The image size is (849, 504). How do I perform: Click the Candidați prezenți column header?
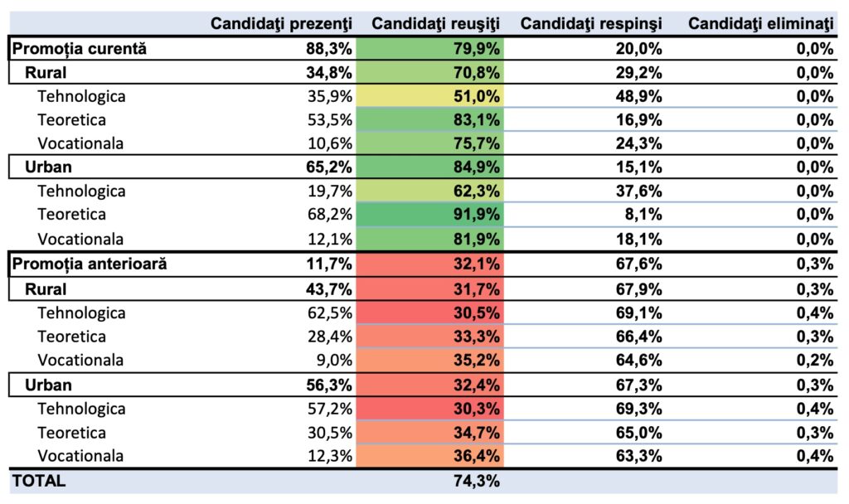point(281,23)
